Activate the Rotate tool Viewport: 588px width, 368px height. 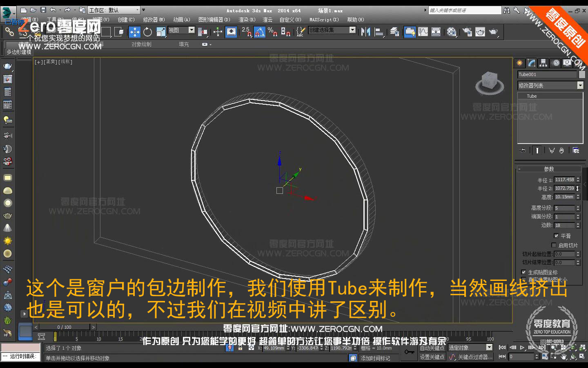147,31
